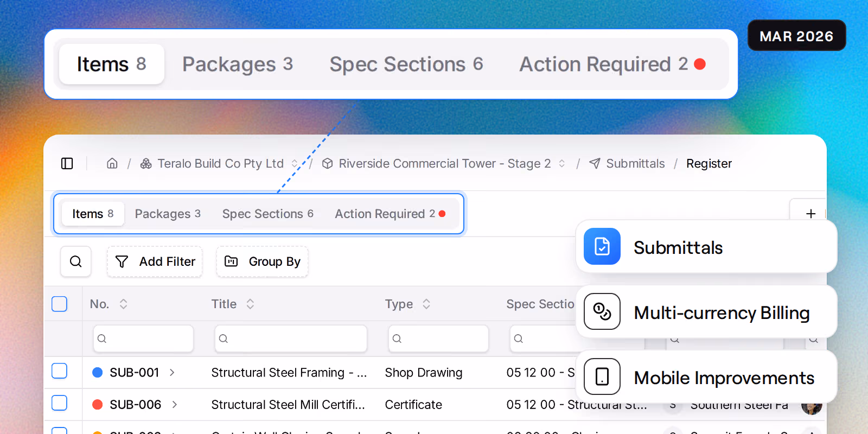
Task: Expand SUB-006 row chevron
Action: coord(175,405)
